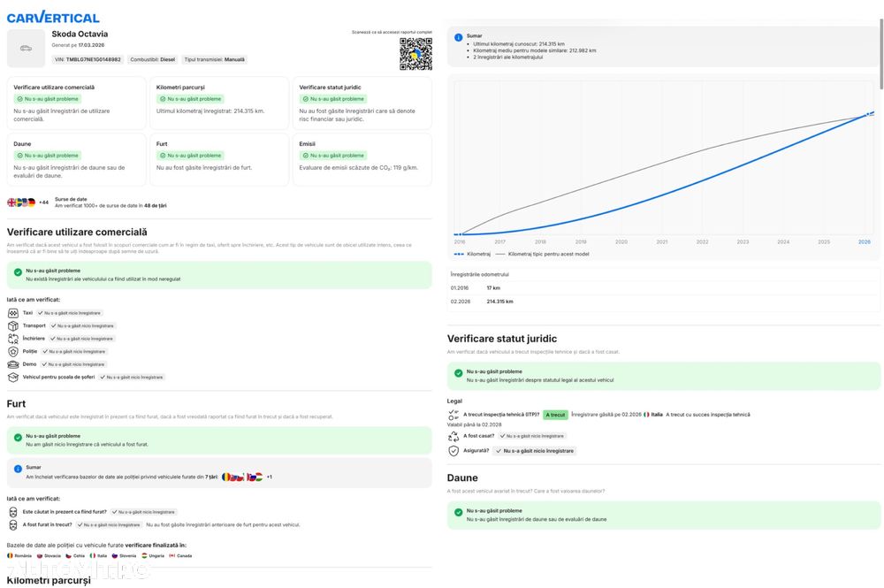Click the status badge in the Emisii card
The width and height of the screenshot is (884, 588).
tap(333, 156)
